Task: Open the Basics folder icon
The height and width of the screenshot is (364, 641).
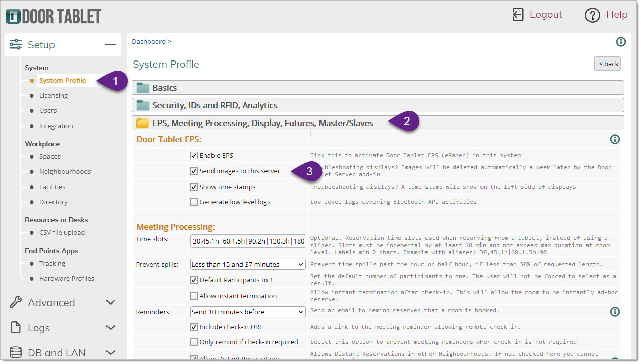Action: (143, 88)
